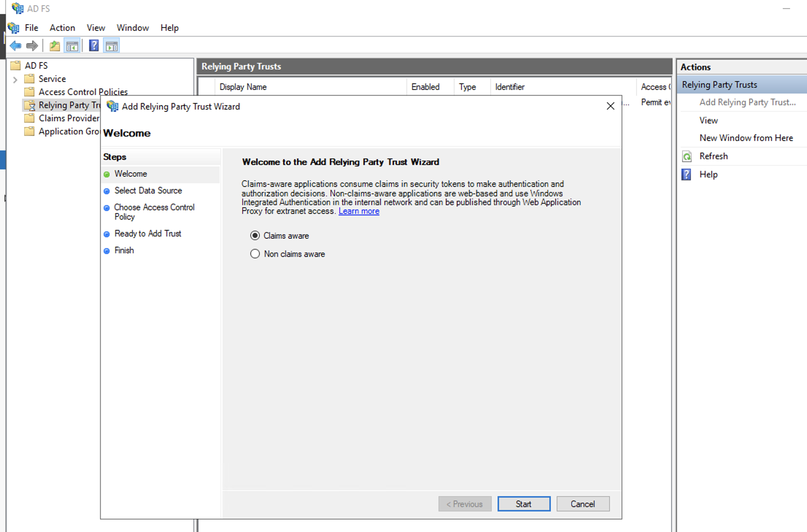The width and height of the screenshot is (807, 532).
Task: Toggle the Show/Hide Console Tree icon
Action: (x=72, y=46)
